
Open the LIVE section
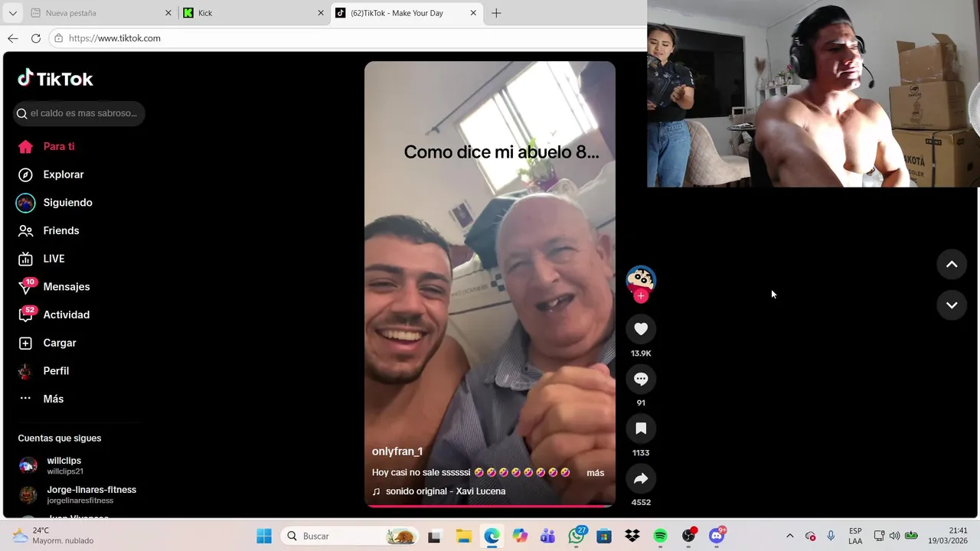[41, 259]
